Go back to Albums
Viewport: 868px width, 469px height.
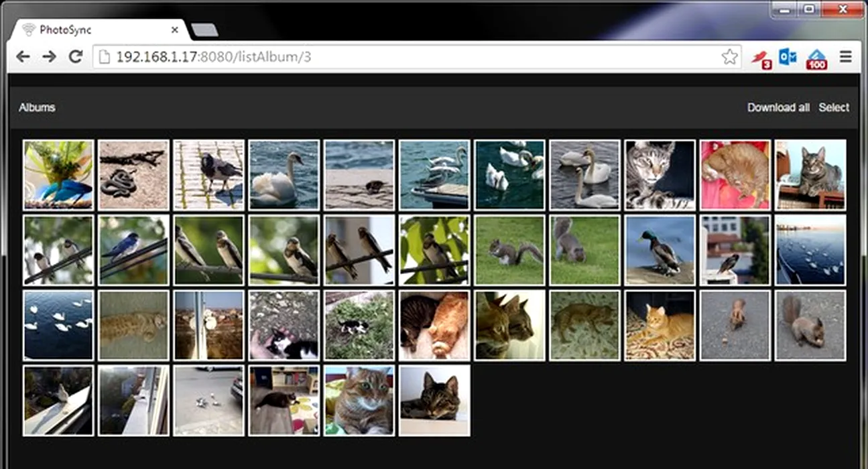point(37,107)
